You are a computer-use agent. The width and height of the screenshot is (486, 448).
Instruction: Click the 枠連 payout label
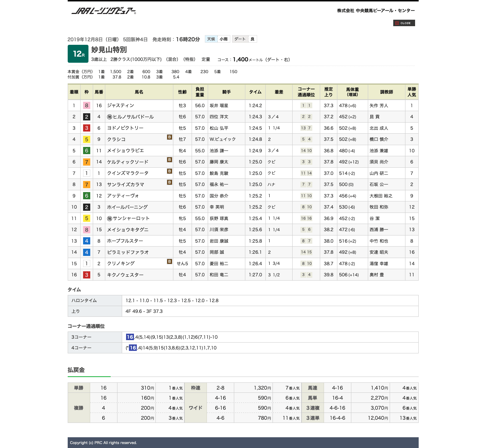point(196,388)
